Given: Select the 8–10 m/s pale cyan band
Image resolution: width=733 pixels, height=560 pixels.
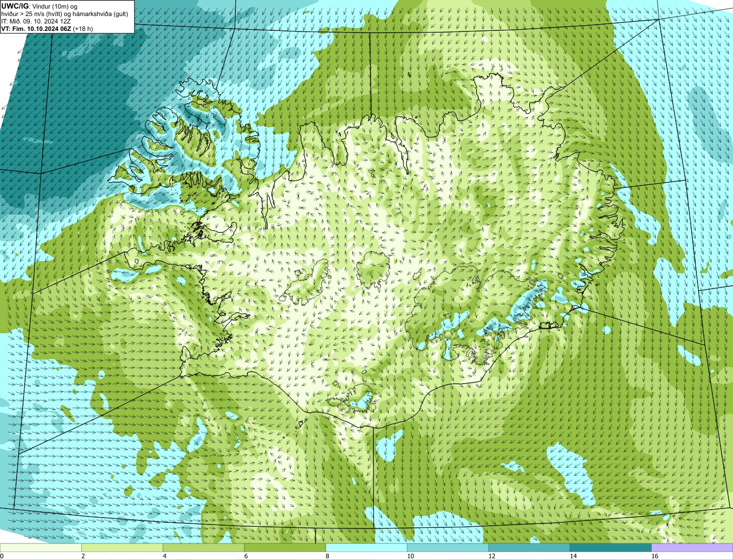Looking at the screenshot, I should (x=366, y=548).
